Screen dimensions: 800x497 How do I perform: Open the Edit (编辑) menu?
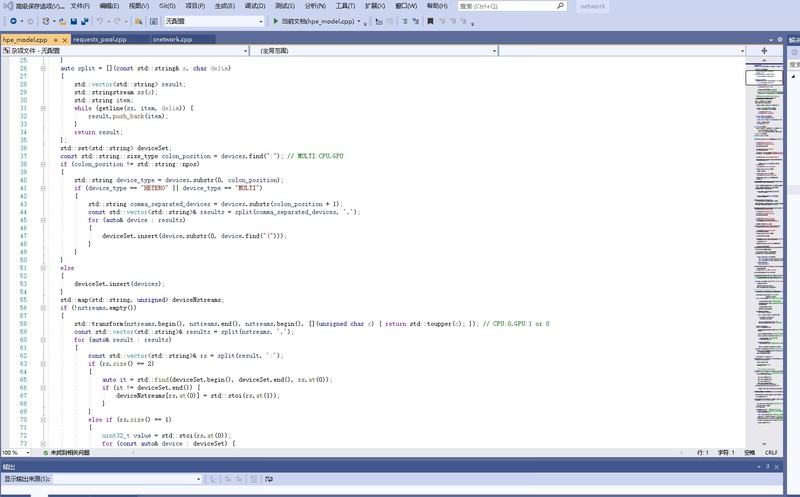click(x=109, y=6)
